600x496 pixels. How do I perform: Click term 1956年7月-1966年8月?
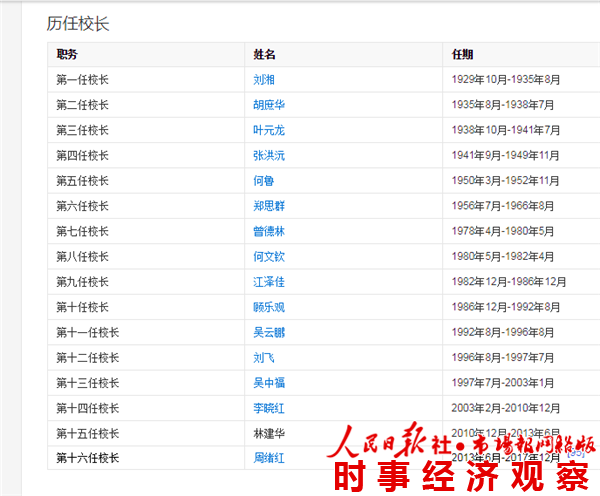pyautogui.click(x=502, y=206)
